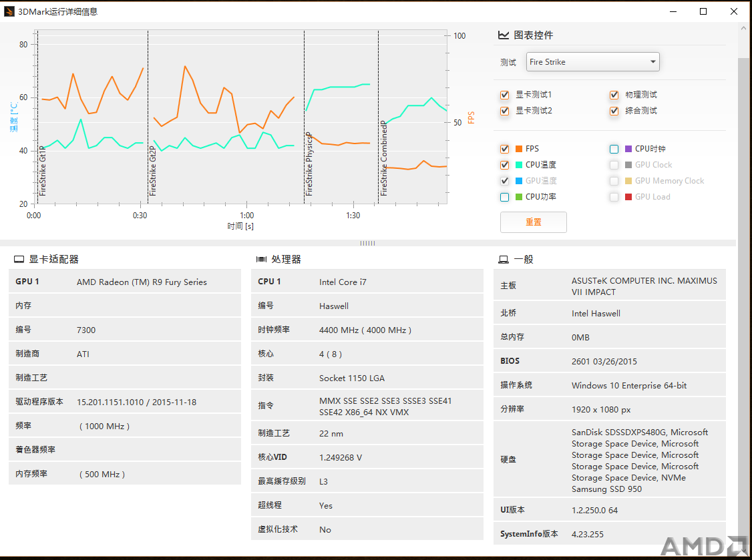
Task: Click the northbridge value Intel Haswell
Action: click(596, 314)
